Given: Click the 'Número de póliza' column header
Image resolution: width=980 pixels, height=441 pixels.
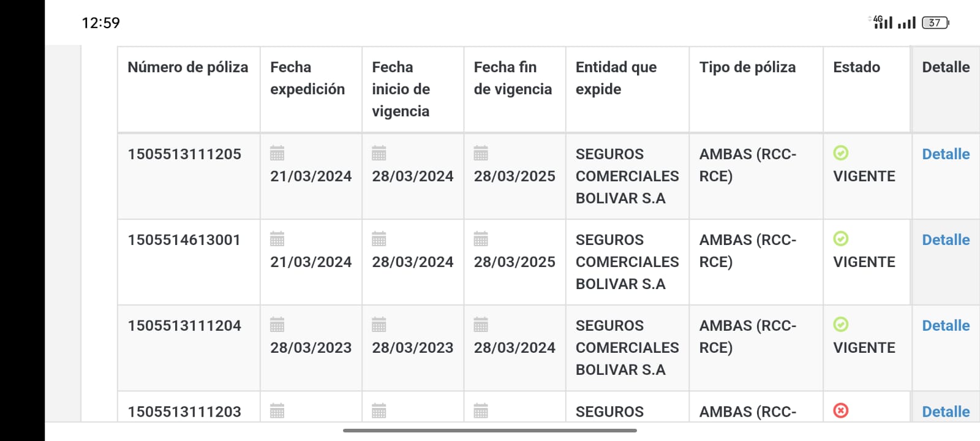Looking at the screenshot, I should (x=188, y=67).
